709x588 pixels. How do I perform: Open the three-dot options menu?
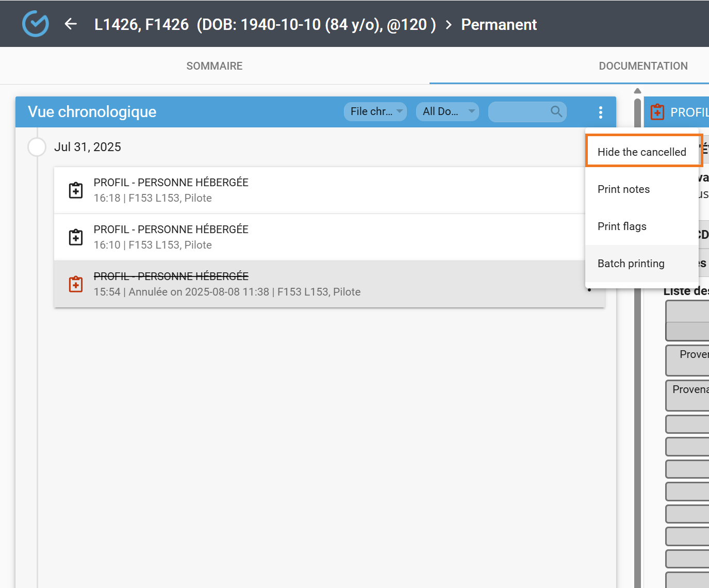600,112
